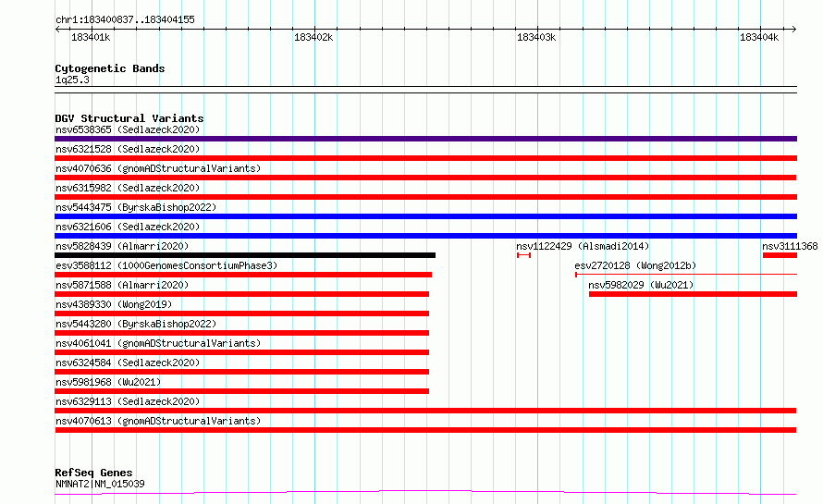Click the ruler's left arrowhead
The height and width of the screenshot is (504, 823).
[57, 29]
